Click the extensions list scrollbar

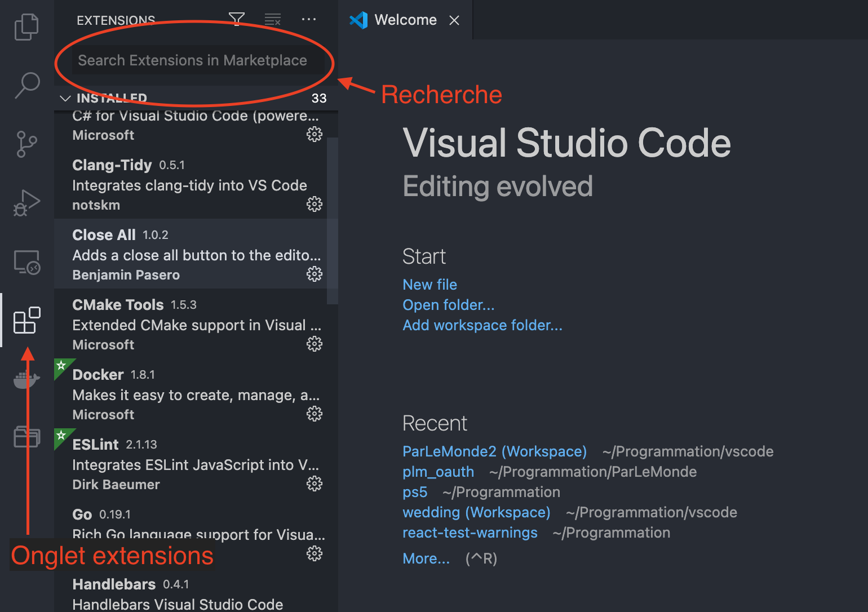(333, 220)
